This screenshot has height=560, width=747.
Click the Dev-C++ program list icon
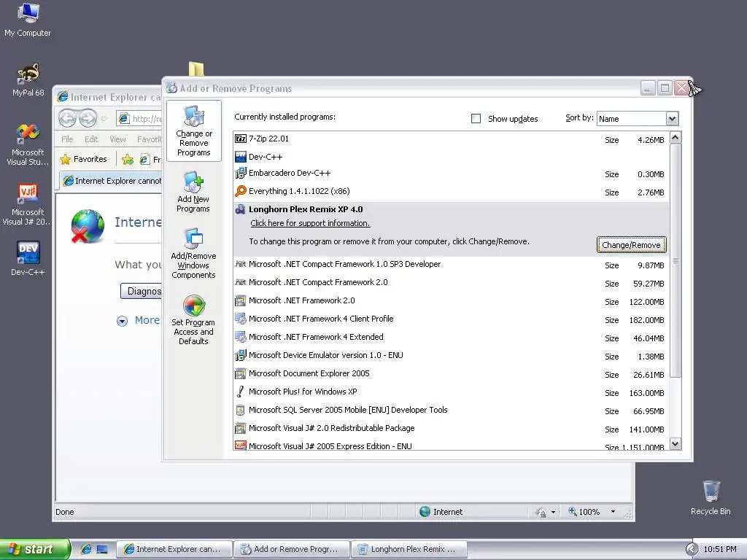(x=241, y=157)
